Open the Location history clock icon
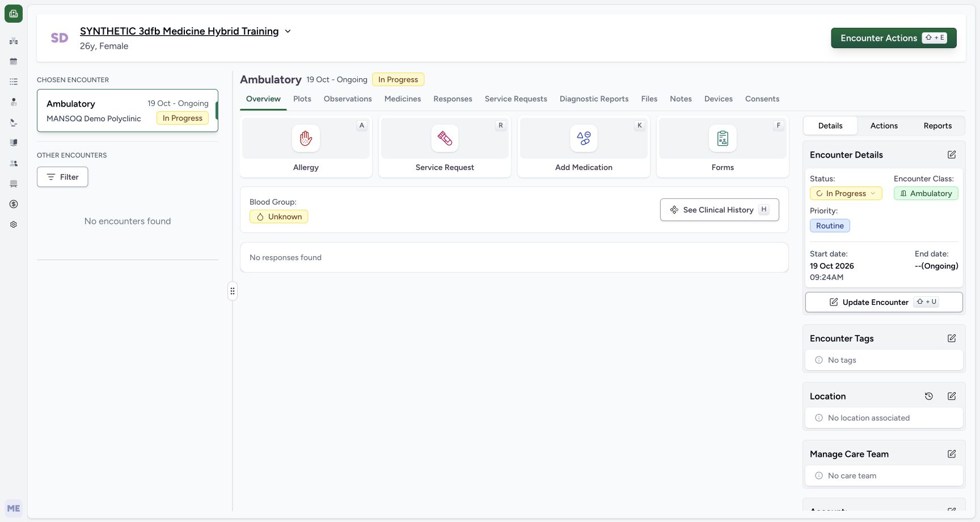 (x=929, y=396)
